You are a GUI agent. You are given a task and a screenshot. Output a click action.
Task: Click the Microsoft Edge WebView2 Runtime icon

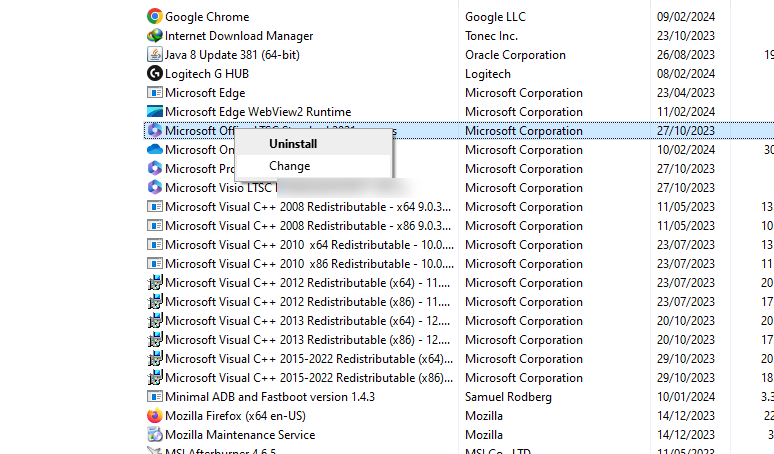[x=155, y=112]
